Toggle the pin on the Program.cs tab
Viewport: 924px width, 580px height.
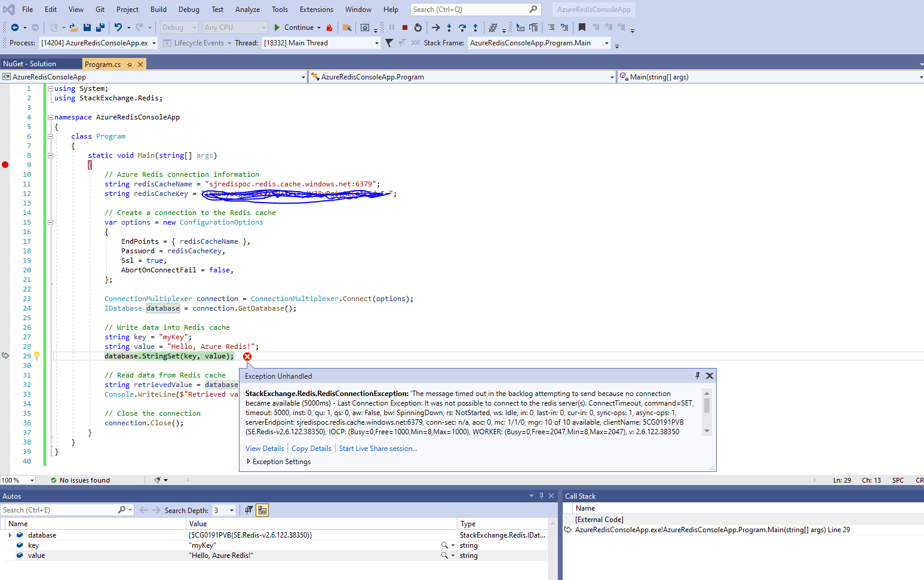tap(129, 65)
